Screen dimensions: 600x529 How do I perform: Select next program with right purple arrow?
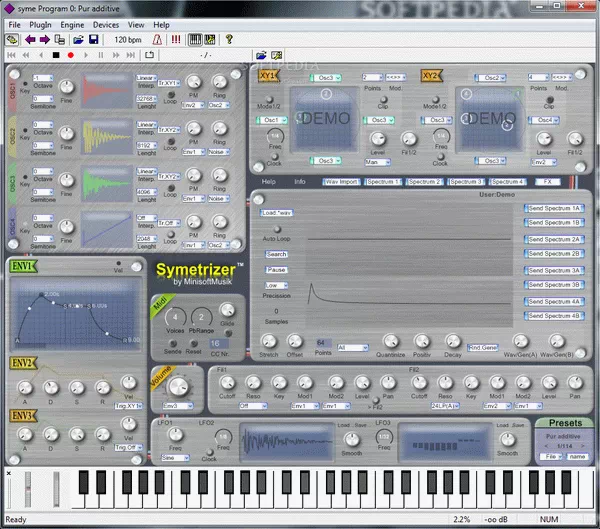pos(44,39)
